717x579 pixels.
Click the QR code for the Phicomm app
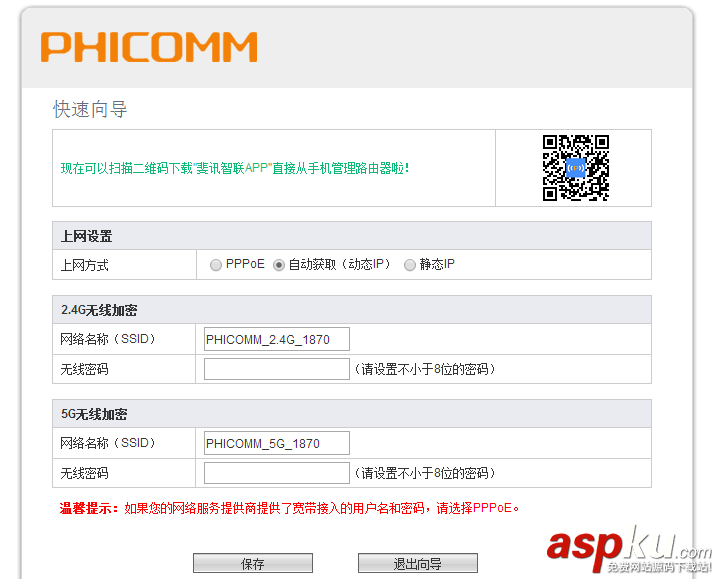pyautogui.click(x=576, y=168)
